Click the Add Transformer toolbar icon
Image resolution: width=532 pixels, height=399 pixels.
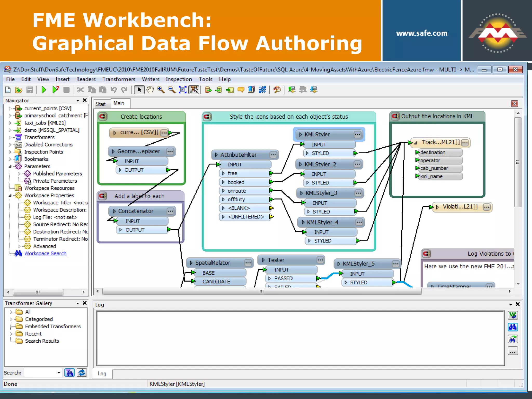click(x=230, y=90)
